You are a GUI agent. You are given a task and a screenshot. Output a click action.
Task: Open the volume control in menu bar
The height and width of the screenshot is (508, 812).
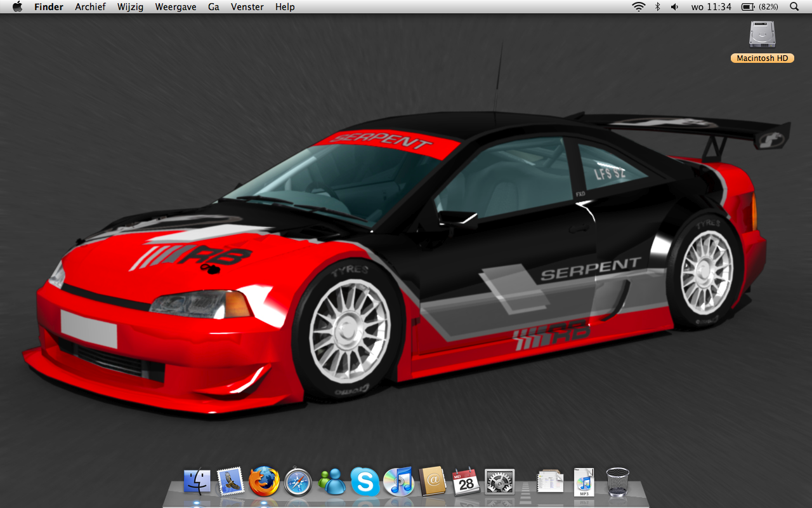click(674, 7)
